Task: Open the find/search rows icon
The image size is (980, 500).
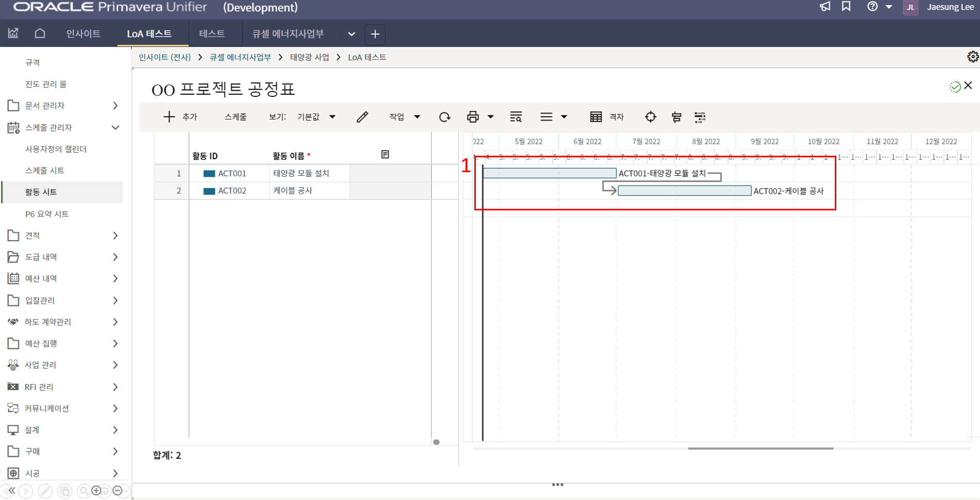Action: point(515,117)
